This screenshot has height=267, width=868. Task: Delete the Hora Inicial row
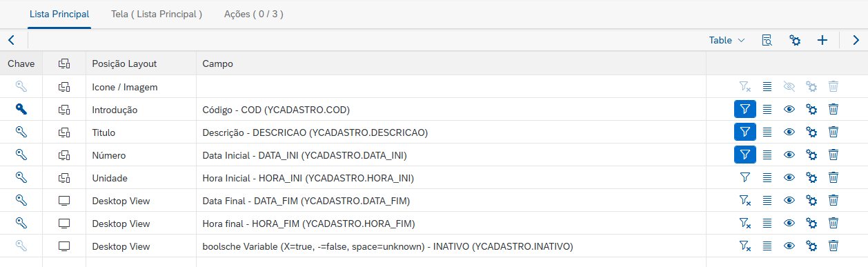[x=834, y=177]
